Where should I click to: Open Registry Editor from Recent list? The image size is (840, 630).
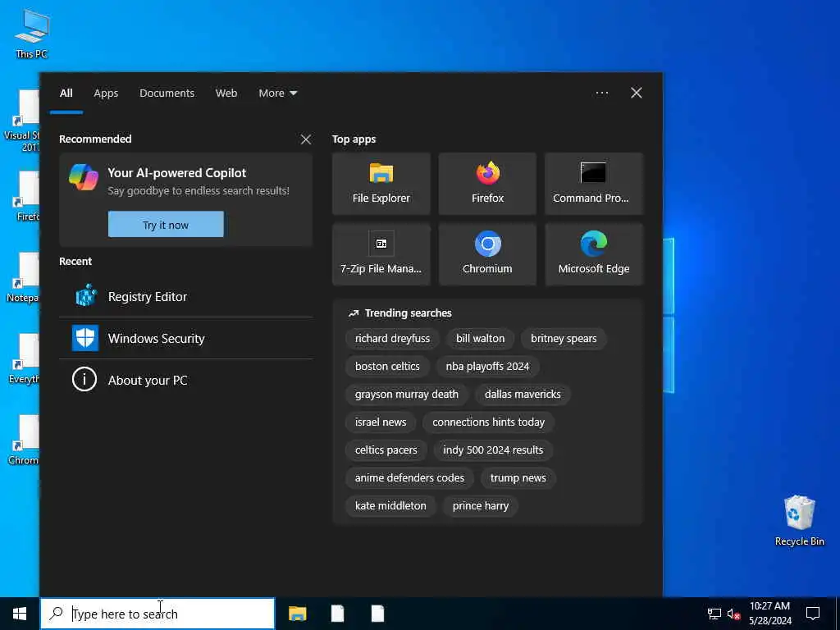click(x=186, y=296)
